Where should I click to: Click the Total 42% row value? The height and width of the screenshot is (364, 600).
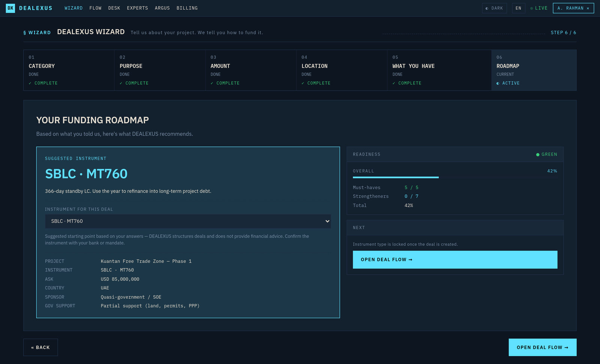(409, 205)
